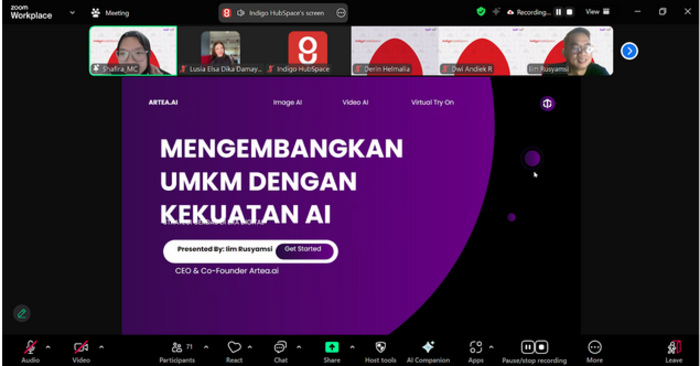Click Image AI in the slide navigation
The height and width of the screenshot is (366, 700).
(x=288, y=102)
